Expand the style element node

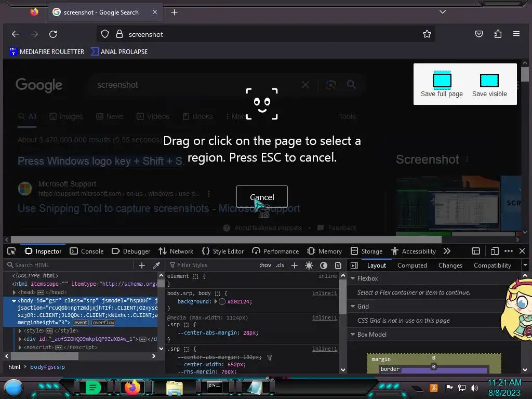coord(20,330)
